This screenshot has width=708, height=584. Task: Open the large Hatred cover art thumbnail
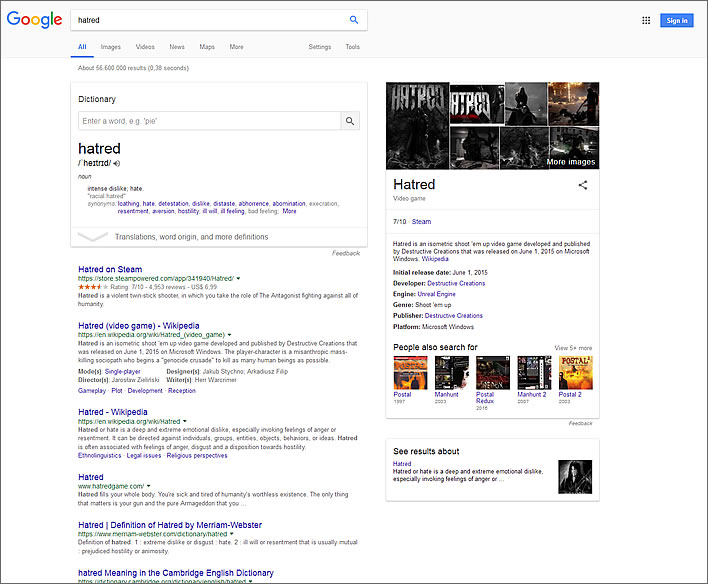[x=418, y=126]
